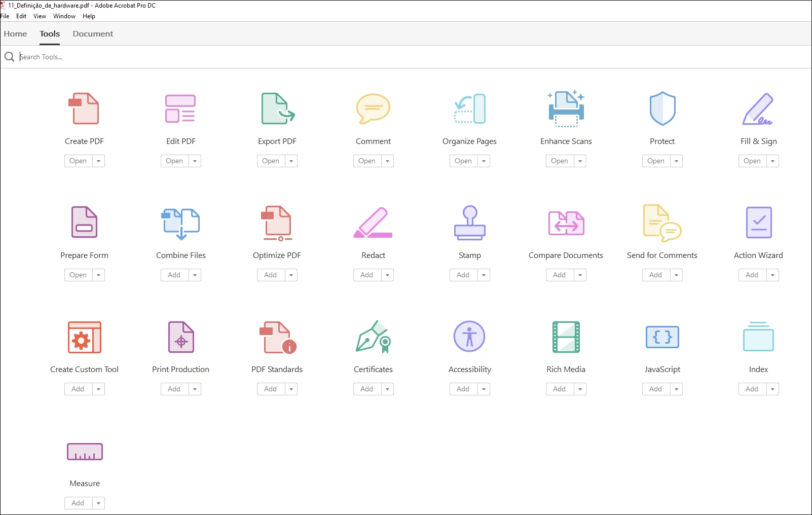Click the Create Custom Tool icon
The image size is (812, 515).
coord(85,337)
